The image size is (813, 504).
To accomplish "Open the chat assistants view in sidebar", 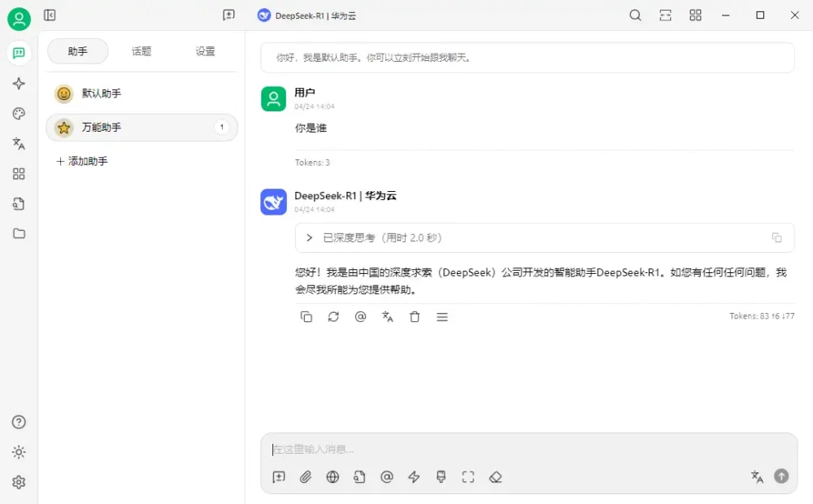I will pos(20,53).
